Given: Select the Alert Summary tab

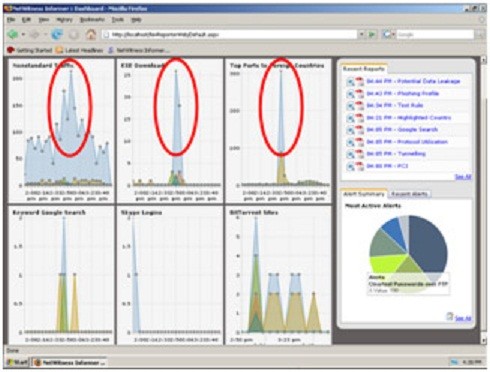Looking at the screenshot, I should point(364,194).
